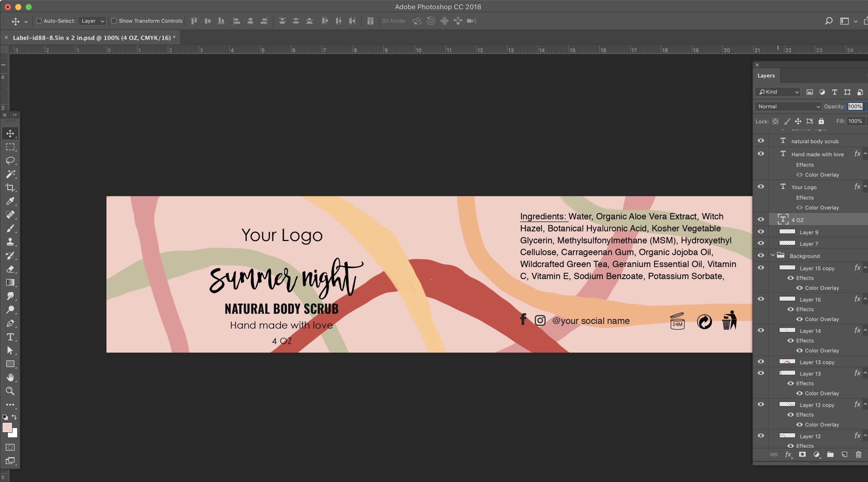
Task: Open the foreground color swatch picker
Action: point(7,428)
